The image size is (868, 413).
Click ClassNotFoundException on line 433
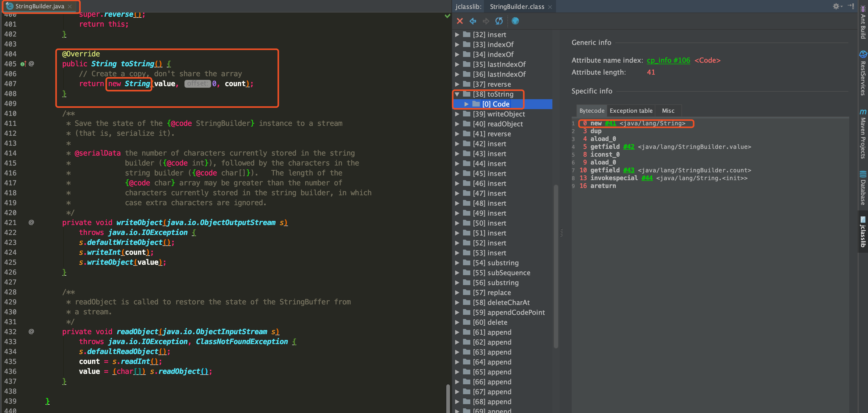tap(242, 342)
